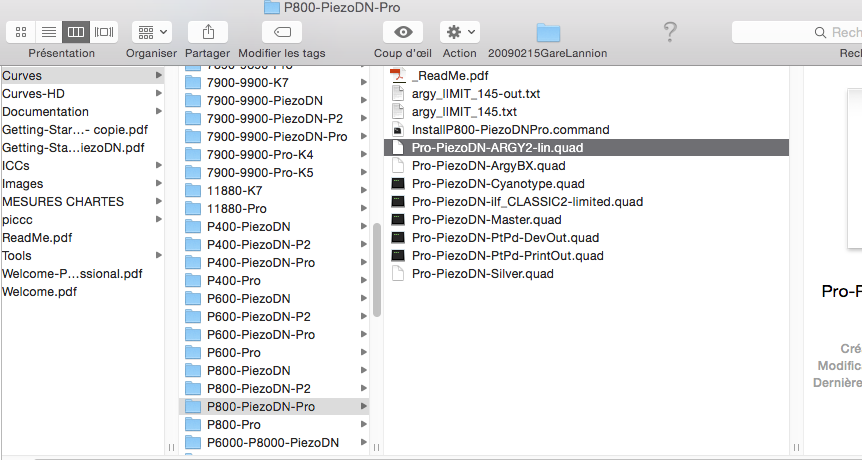This screenshot has height=460, width=862.
Task: Click the question mark help icon
Action: coord(670,32)
